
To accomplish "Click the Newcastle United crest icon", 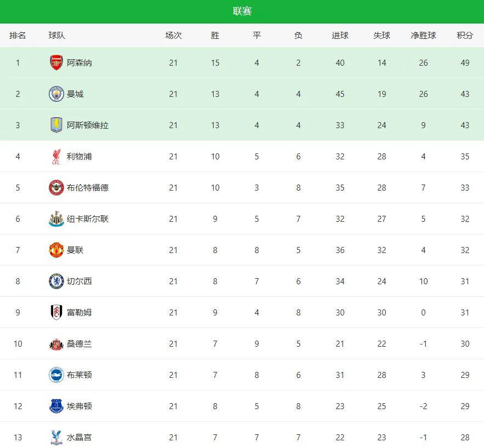I will click(x=56, y=219).
